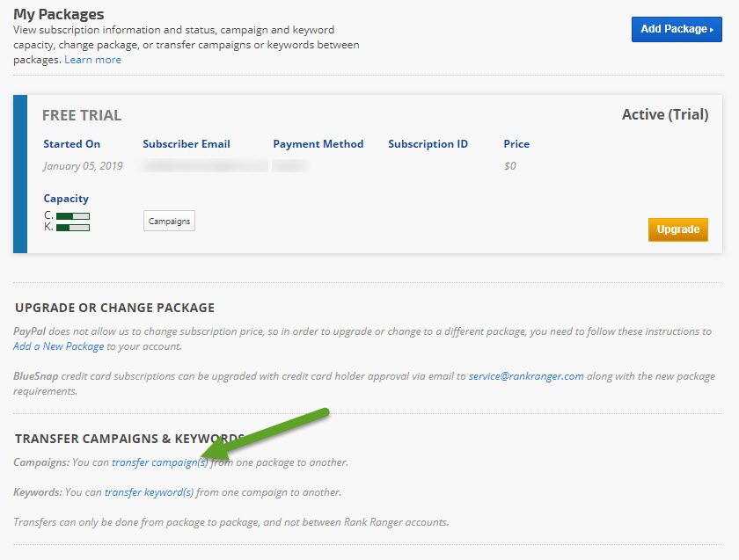Select the FREE TRIAL package title
Image resolution: width=739 pixels, height=560 pixels.
[x=82, y=115]
